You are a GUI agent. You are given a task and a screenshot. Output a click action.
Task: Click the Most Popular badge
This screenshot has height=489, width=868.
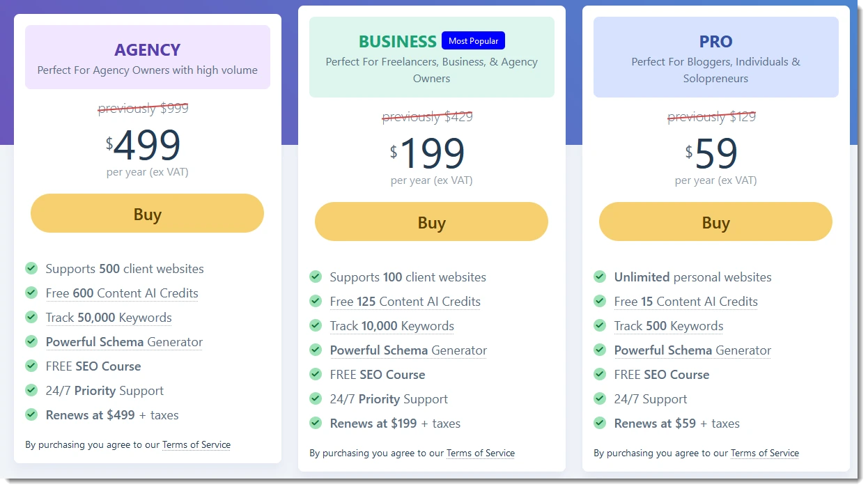(473, 40)
